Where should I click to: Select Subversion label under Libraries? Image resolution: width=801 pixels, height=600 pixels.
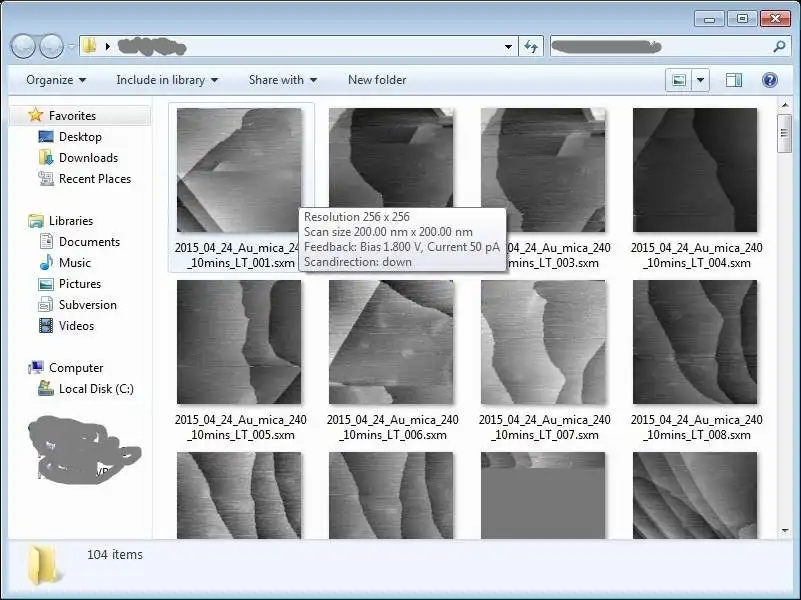(88, 304)
